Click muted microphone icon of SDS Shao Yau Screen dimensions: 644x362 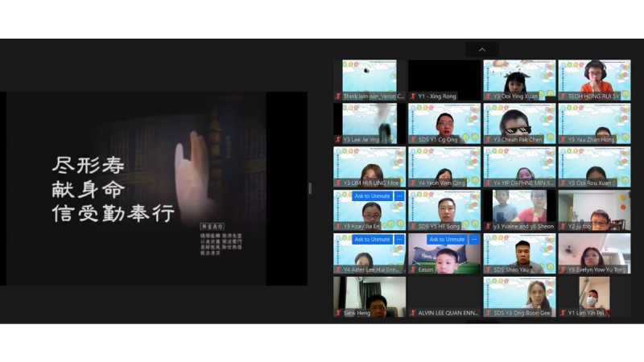[x=488, y=269]
